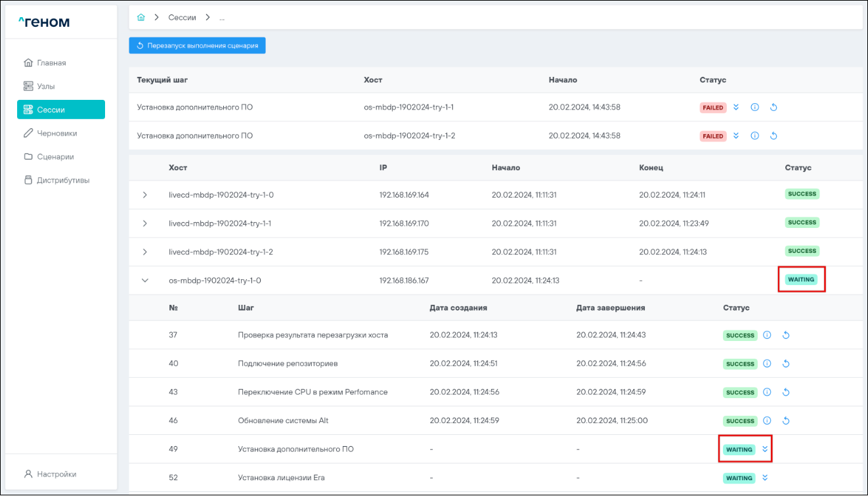
Task: Open Дистрибутивы in sidebar menu
Action: 63,180
